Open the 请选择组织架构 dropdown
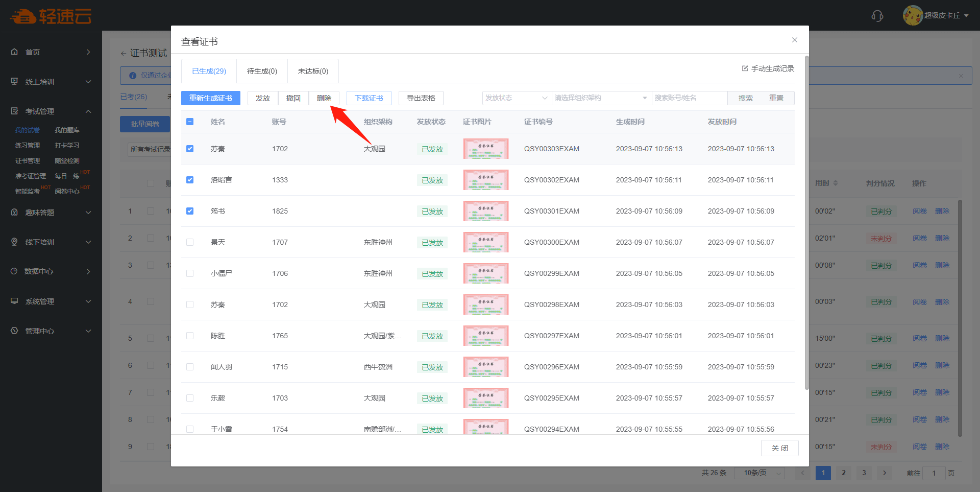The image size is (980, 492). pyautogui.click(x=601, y=98)
